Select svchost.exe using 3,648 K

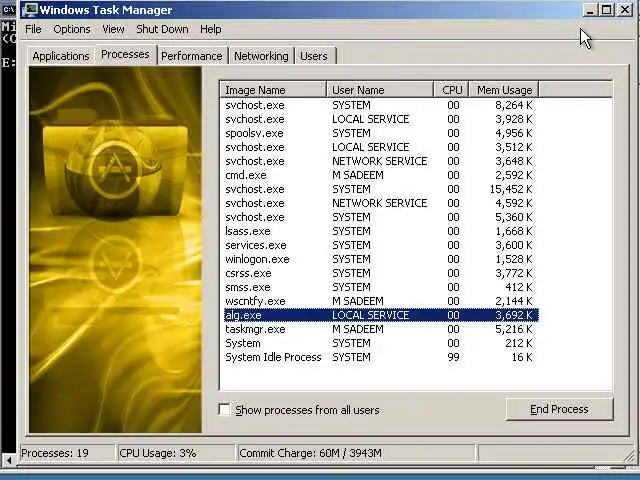click(381, 161)
